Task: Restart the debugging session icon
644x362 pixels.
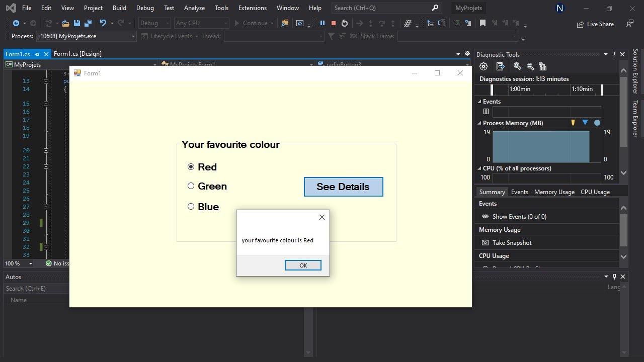Action: point(344,23)
